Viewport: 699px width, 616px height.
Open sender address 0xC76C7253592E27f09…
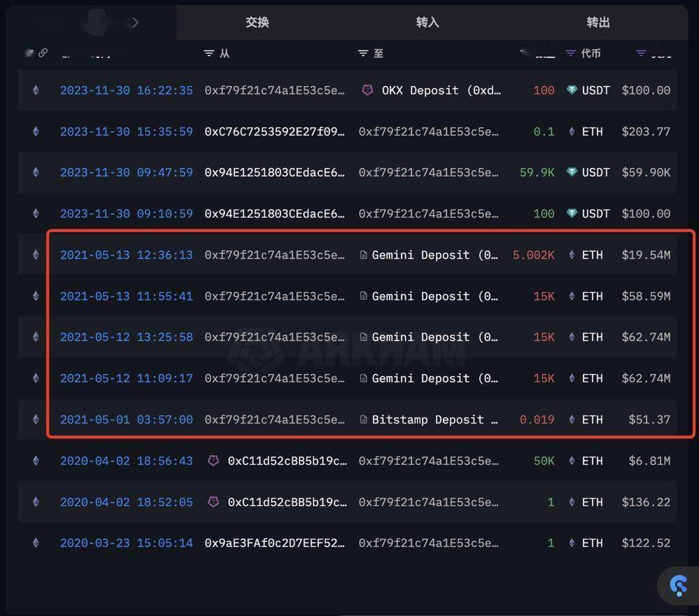pyautogui.click(x=274, y=132)
